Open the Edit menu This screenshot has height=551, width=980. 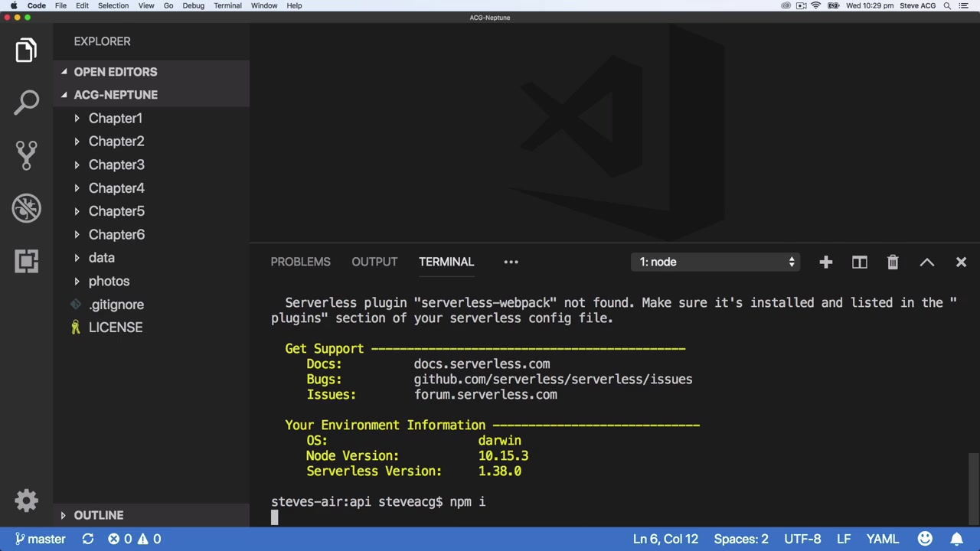coord(82,5)
